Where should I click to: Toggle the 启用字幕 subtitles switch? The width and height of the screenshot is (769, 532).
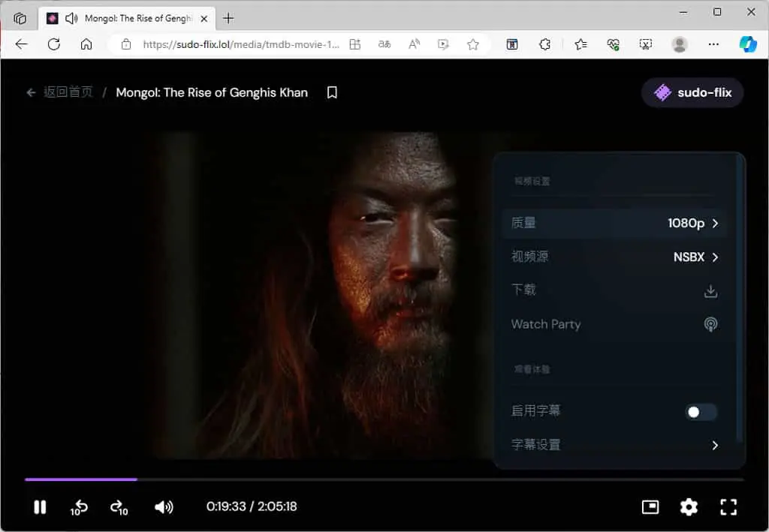click(x=701, y=413)
